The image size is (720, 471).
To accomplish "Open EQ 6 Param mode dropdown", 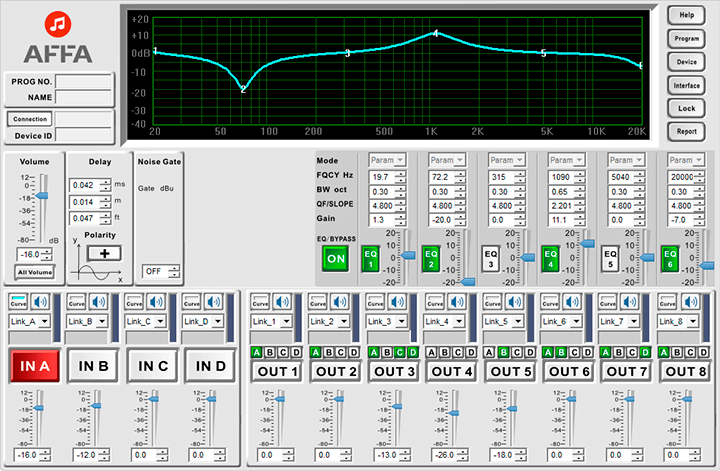I will 686,160.
